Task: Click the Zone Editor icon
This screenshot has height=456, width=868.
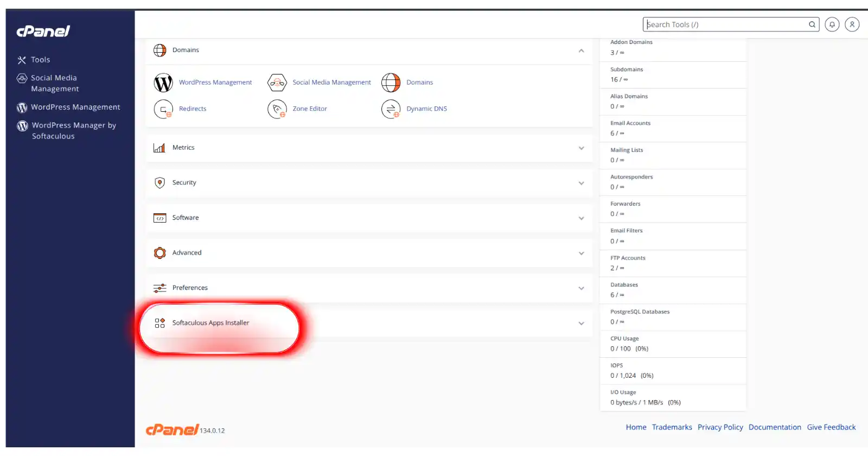Action: tap(277, 109)
